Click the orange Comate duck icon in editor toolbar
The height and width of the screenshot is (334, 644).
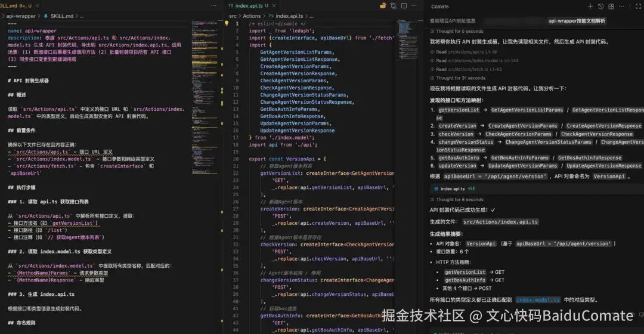coord(383,6)
